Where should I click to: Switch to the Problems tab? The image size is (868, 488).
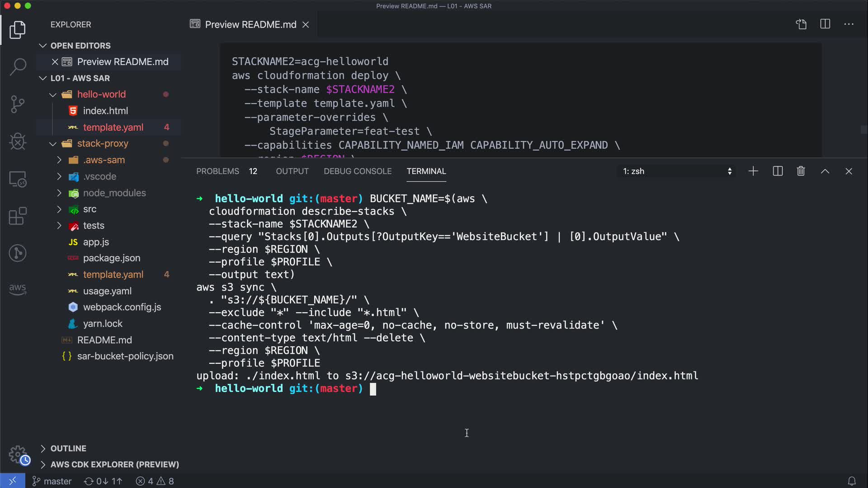[x=217, y=171]
